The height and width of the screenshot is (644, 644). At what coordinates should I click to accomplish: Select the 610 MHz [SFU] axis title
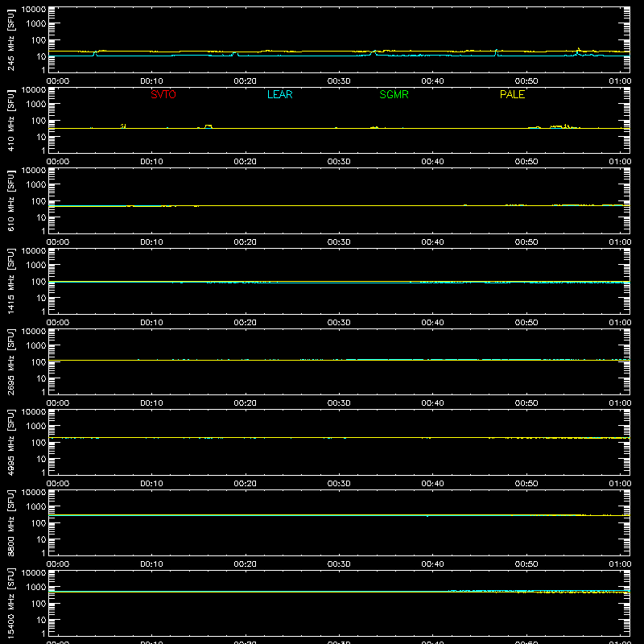10,200
